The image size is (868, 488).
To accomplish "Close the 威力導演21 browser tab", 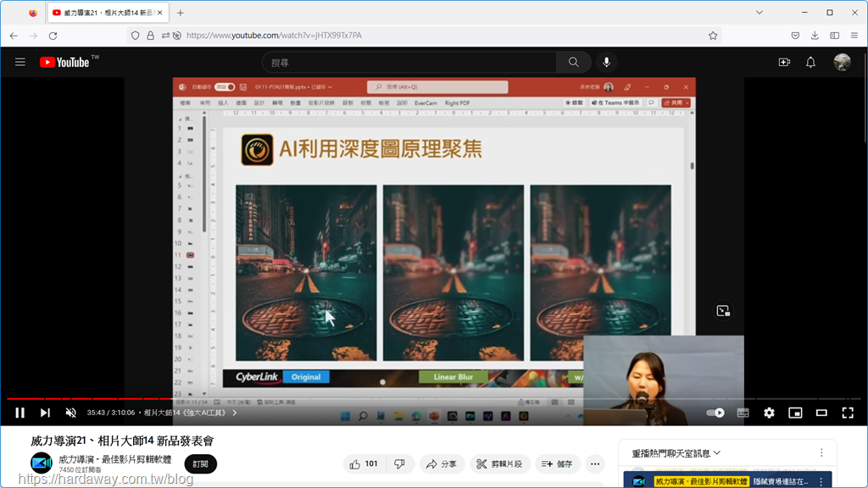I will [x=160, y=13].
